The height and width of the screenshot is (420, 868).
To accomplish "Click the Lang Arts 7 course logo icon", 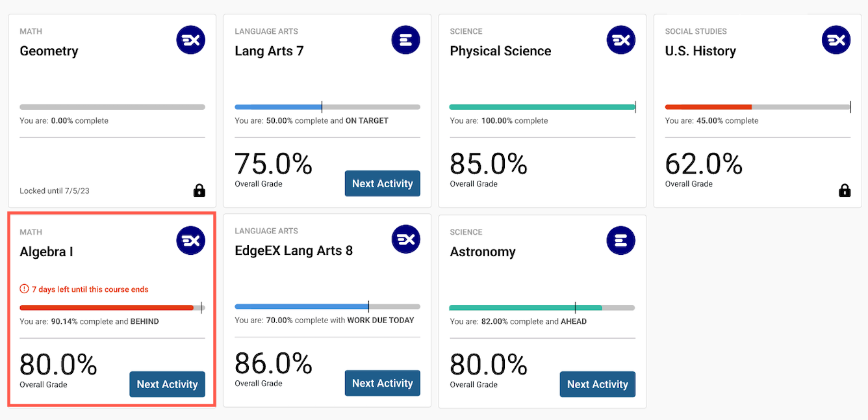I will pyautogui.click(x=406, y=40).
